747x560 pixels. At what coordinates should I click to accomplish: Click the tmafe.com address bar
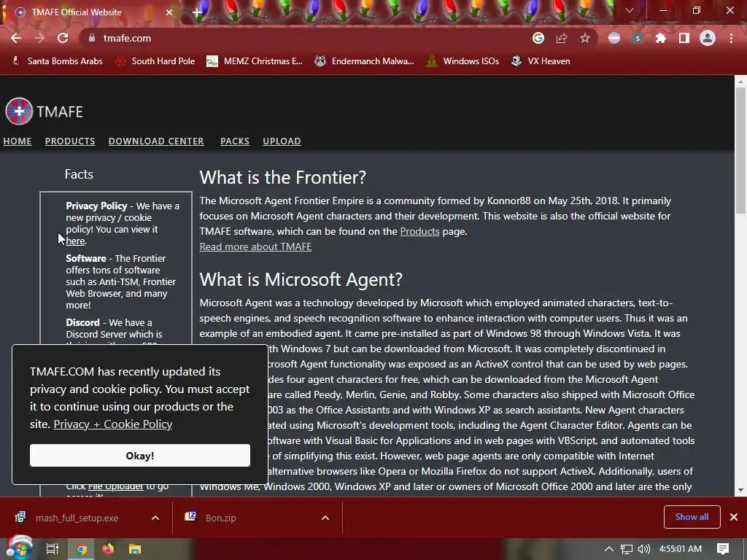pyautogui.click(x=305, y=38)
